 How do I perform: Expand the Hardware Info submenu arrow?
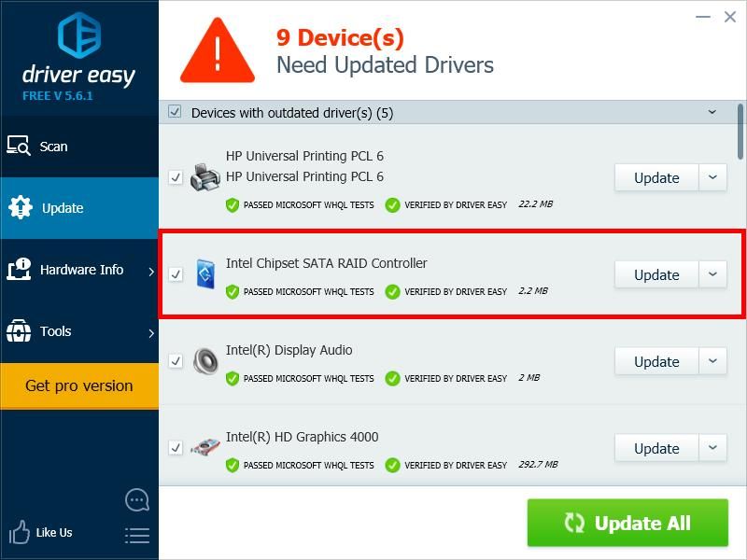[x=151, y=272]
